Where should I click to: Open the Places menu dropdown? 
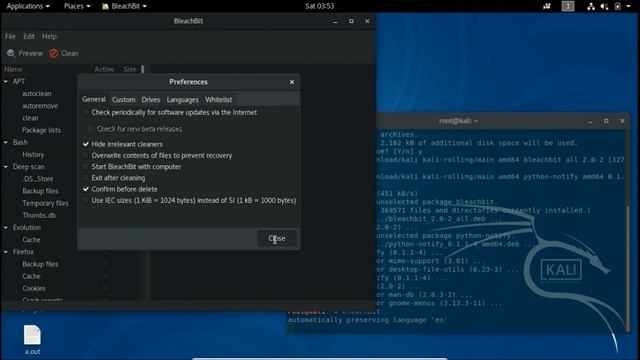pos(77,6)
